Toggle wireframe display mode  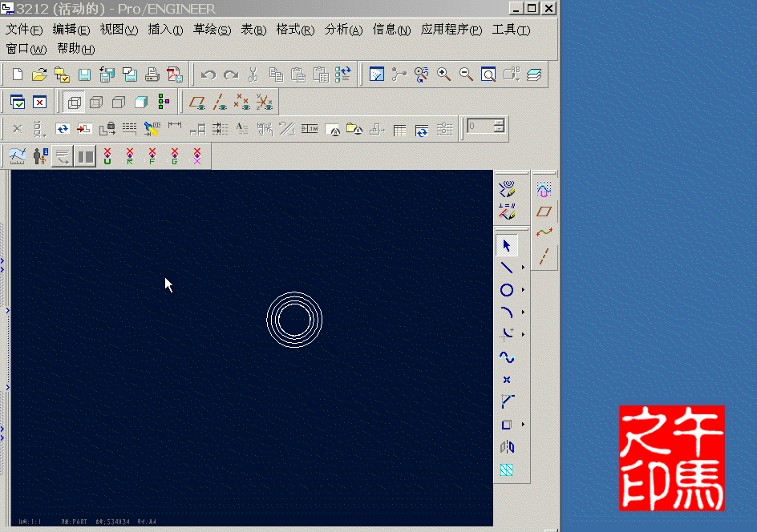(74, 103)
